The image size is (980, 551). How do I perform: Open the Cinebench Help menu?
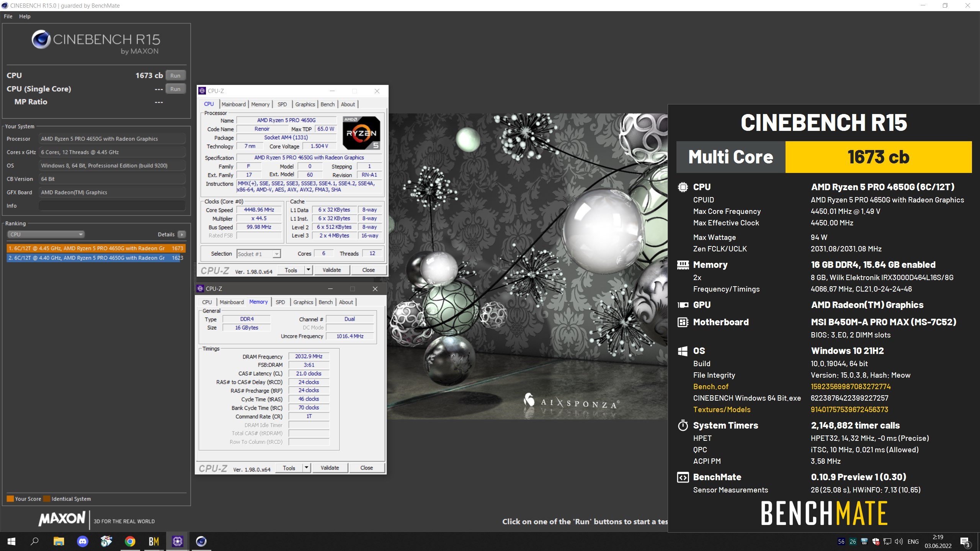point(25,16)
